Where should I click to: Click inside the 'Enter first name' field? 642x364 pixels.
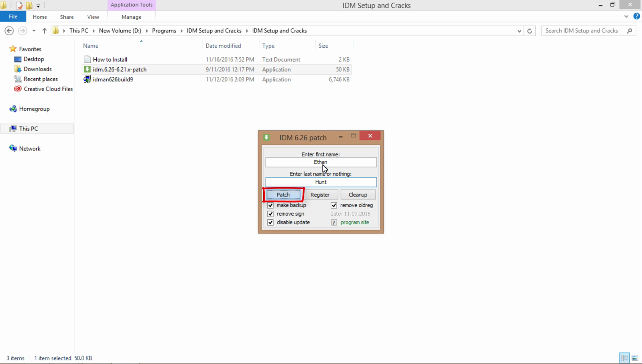click(x=320, y=162)
